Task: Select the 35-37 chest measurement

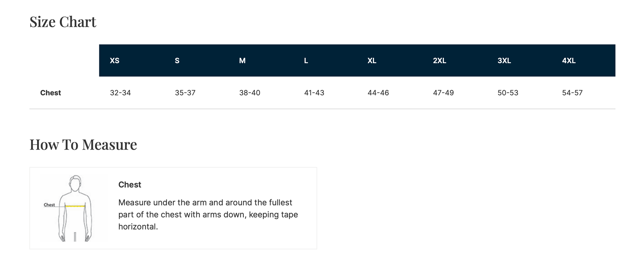Action: point(185,93)
